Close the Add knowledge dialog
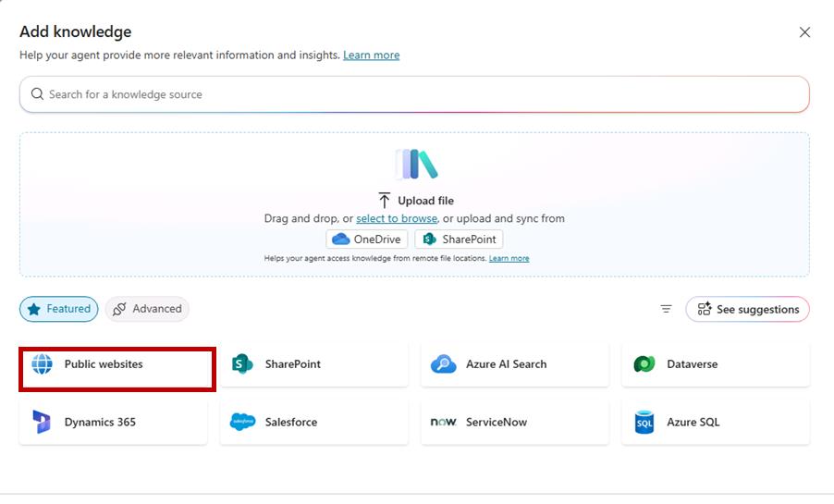Viewport: 834px width, 504px height. [x=804, y=32]
